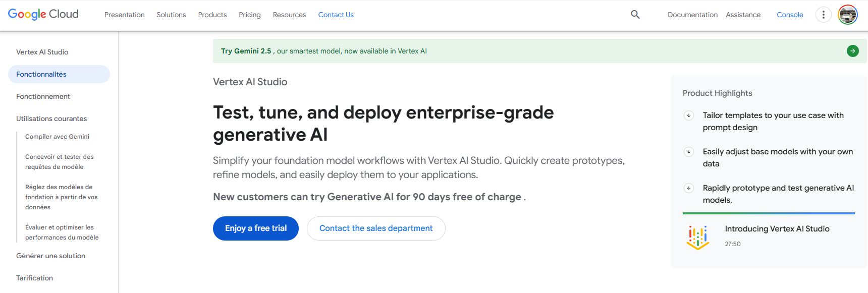Image resolution: width=868 pixels, height=293 pixels.
Task: Click Introducing Vertex AI Studio video title
Action: click(x=777, y=229)
